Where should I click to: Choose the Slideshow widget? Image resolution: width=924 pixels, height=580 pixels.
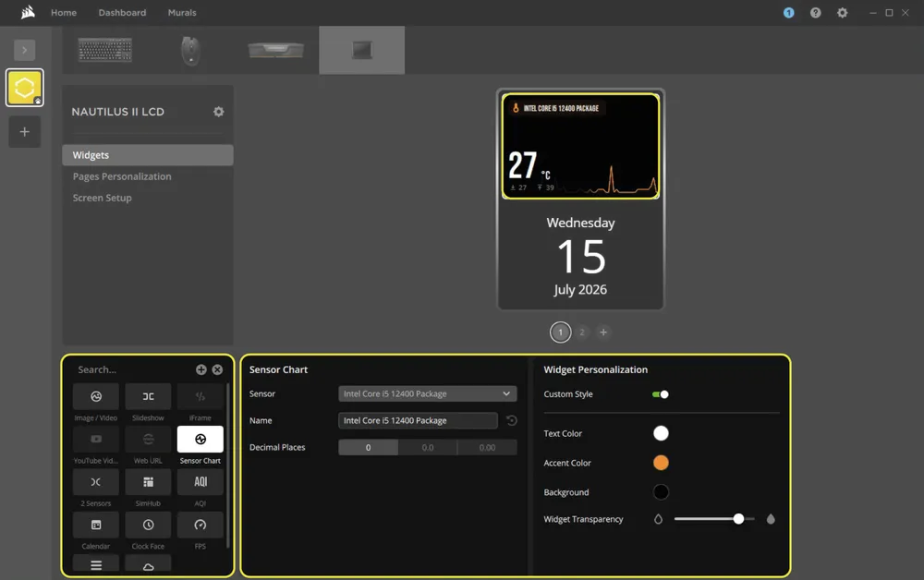tap(148, 396)
